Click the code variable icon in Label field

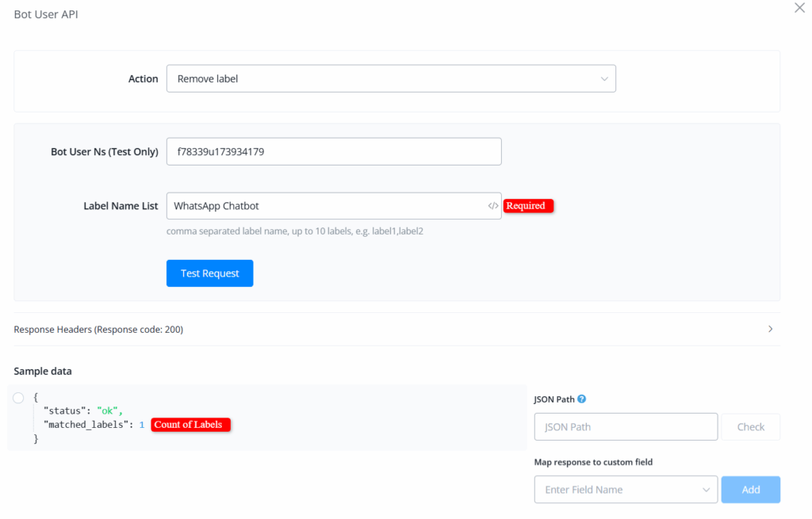pos(493,206)
